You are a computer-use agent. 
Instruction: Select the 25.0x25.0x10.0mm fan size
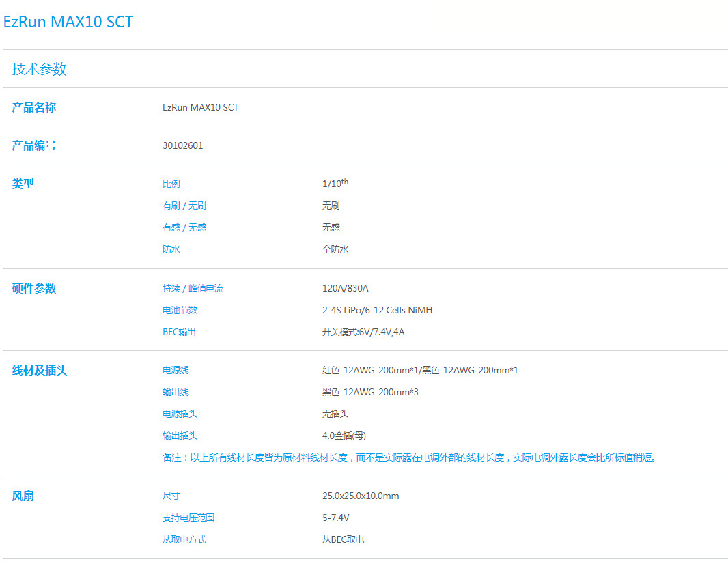(x=361, y=496)
